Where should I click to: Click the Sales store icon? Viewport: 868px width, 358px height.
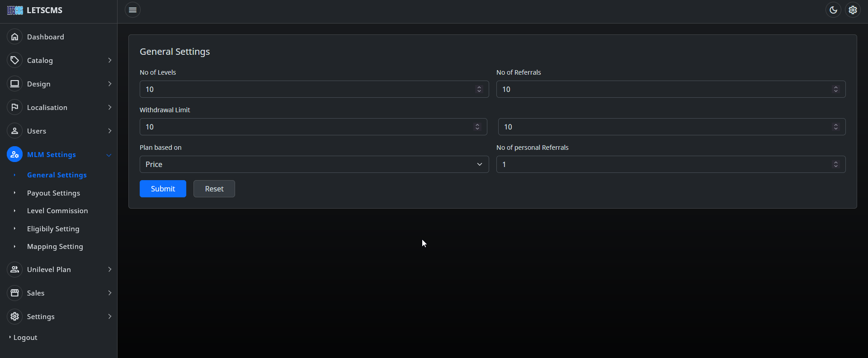point(14,293)
